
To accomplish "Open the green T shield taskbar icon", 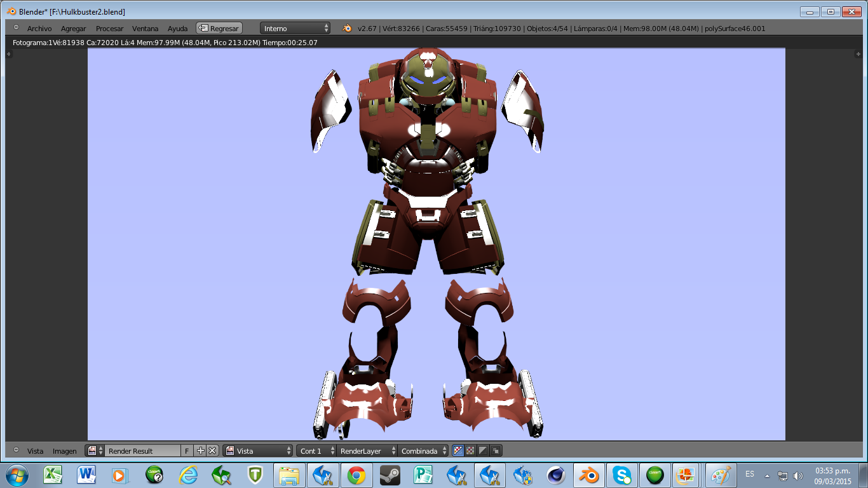I will (x=255, y=475).
